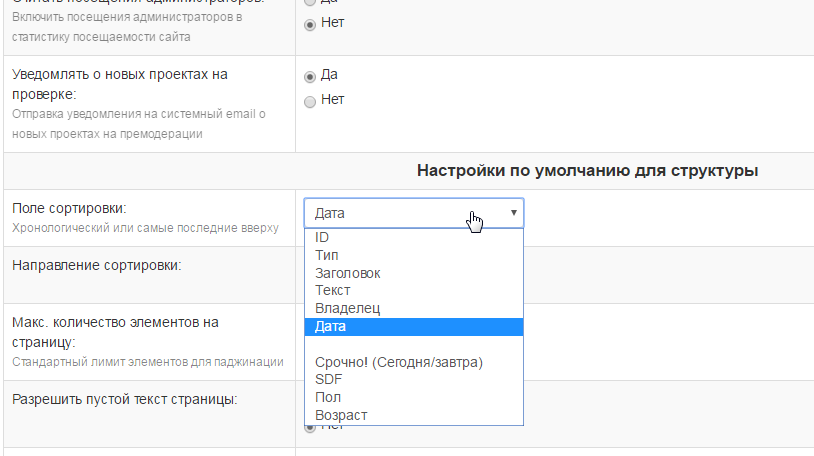Collapse the 'Поле сортировки' dropdown via its arrow
This screenshot has height=456, width=814.
point(513,213)
